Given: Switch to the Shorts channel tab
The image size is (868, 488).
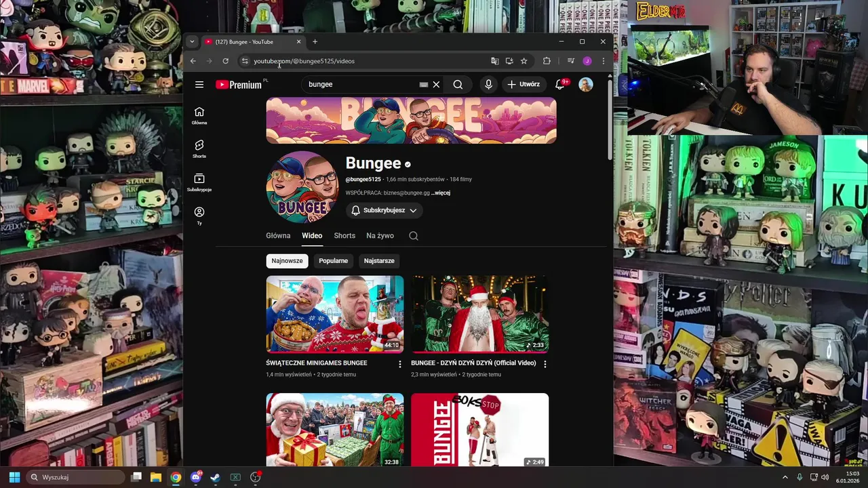Looking at the screenshot, I should point(344,236).
